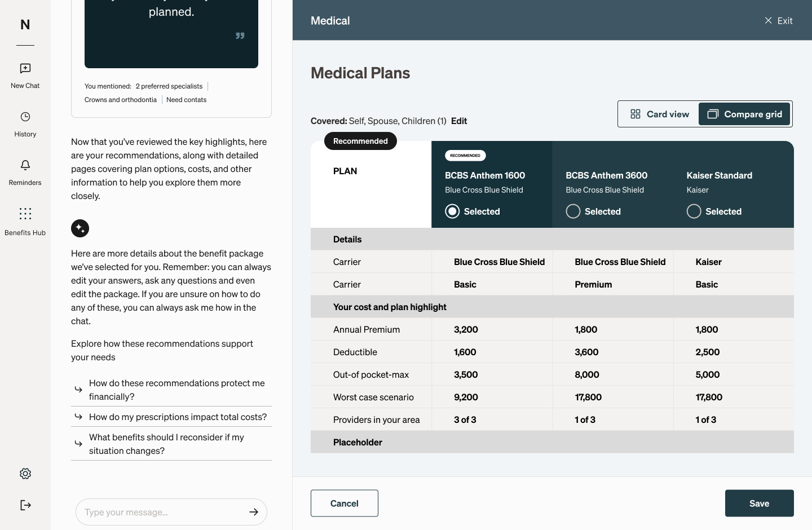Open the History clock icon
The image size is (812, 530).
(x=25, y=117)
